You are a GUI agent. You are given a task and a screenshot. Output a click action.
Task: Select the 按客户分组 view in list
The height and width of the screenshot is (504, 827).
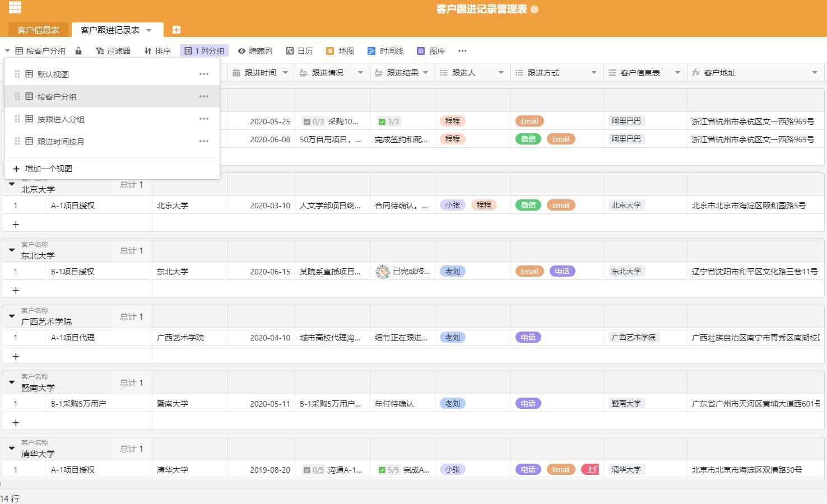[x=112, y=96]
